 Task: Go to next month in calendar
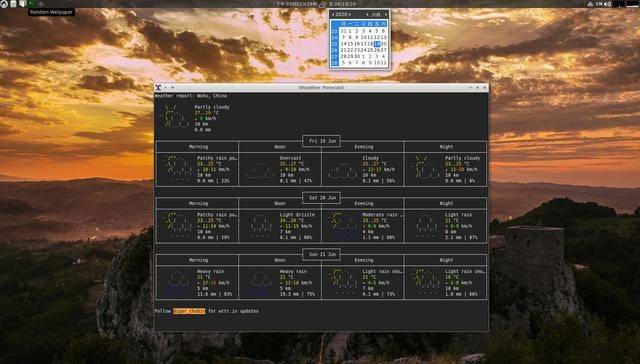(386, 14)
